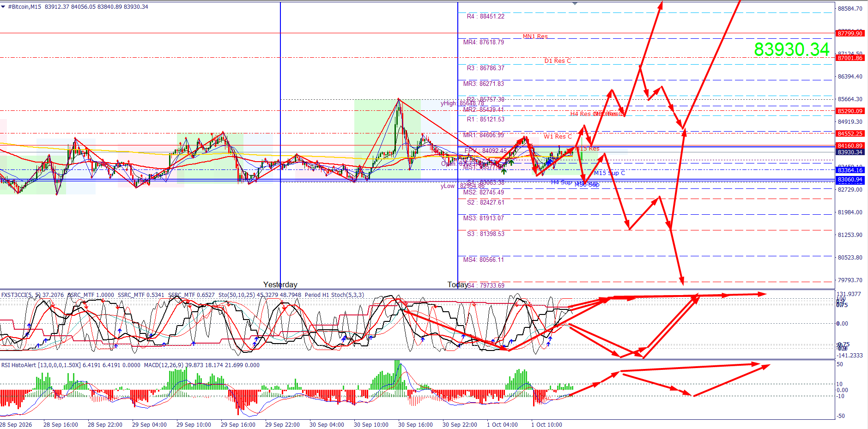Select the Yesterday period separator label

pyautogui.click(x=280, y=284)
